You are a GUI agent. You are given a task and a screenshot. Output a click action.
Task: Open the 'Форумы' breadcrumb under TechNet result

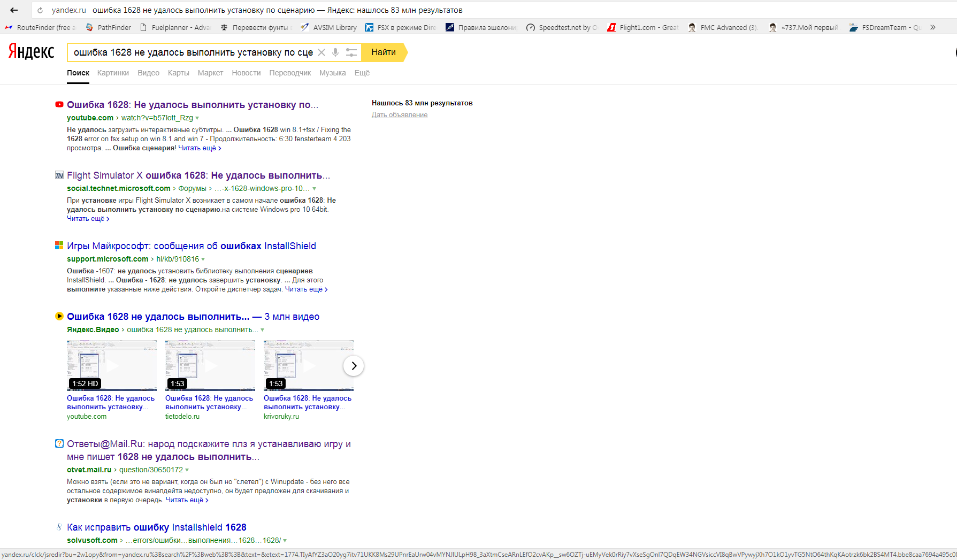192,189
